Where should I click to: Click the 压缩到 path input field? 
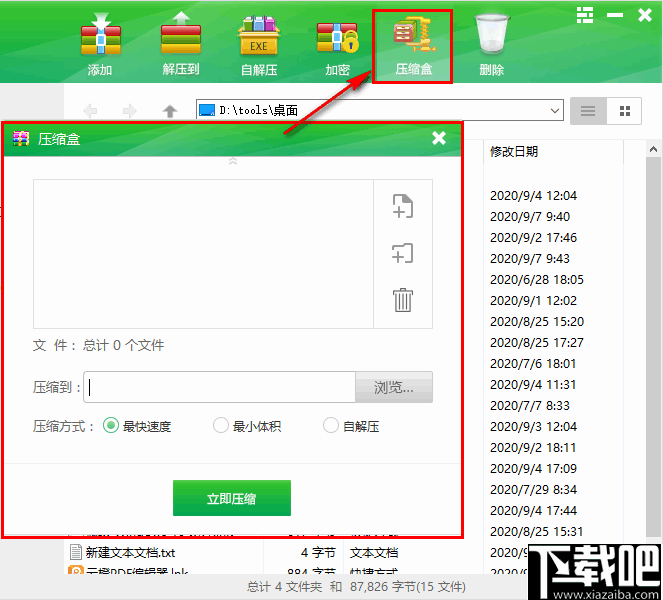[219, 387]
